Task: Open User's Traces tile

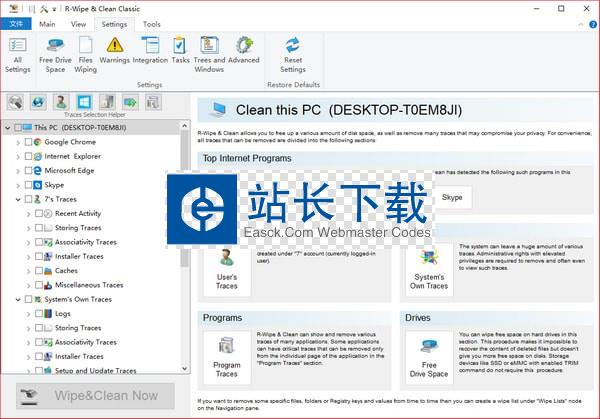Action: coord(227,271)
